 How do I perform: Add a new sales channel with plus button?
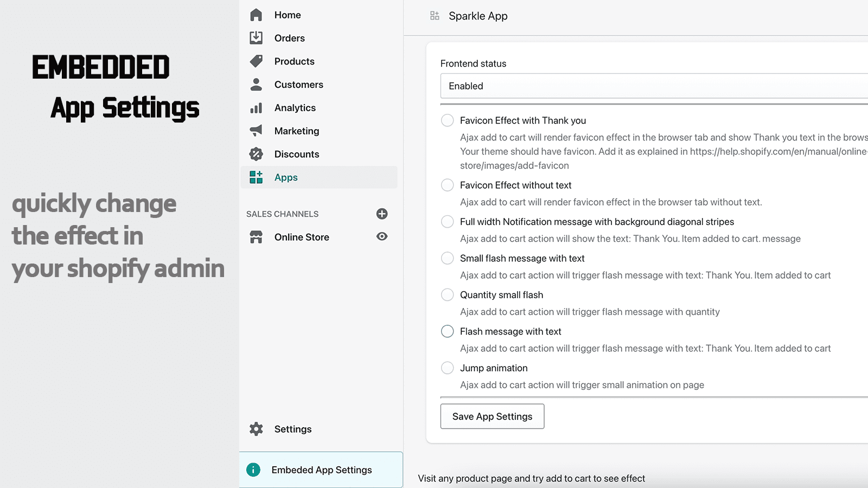tap(382, 214)
